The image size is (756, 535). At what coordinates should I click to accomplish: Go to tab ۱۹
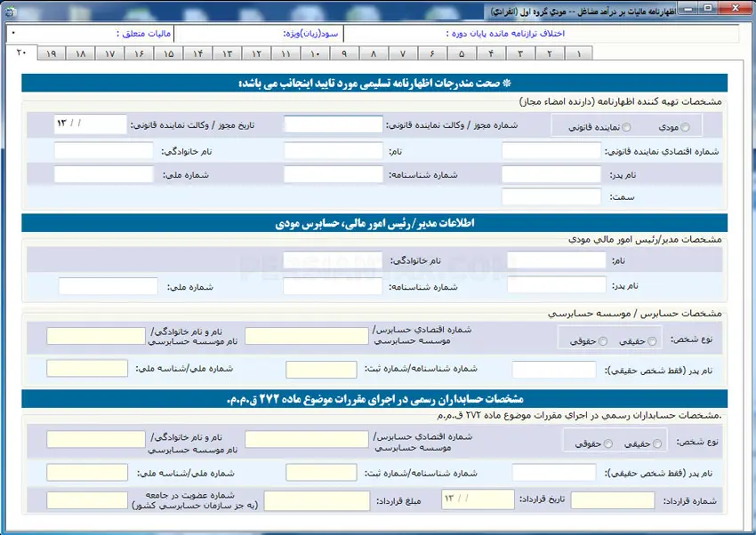pos(51,53)
